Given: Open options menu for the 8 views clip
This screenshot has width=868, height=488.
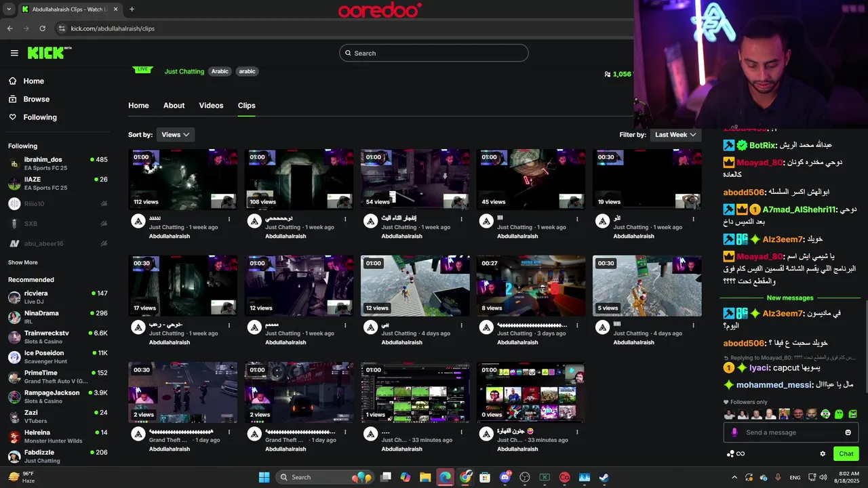Looking at the screenshot, I should [577, 326].
